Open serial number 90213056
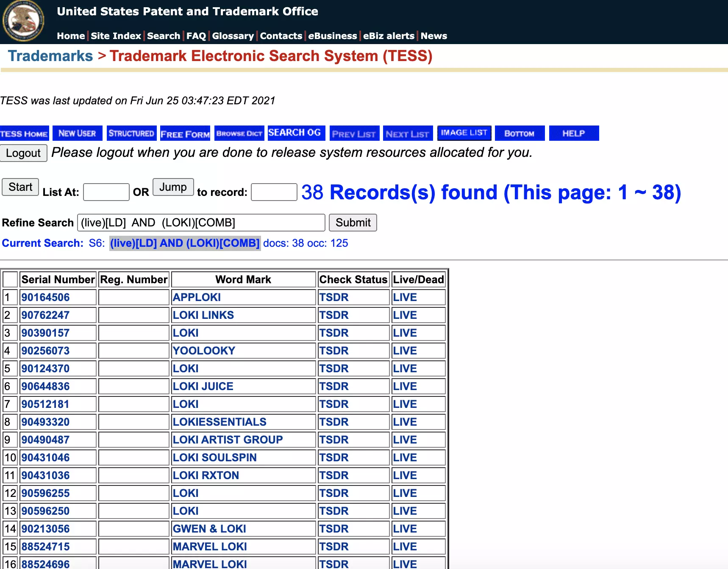728x569 pixels. 45,529
